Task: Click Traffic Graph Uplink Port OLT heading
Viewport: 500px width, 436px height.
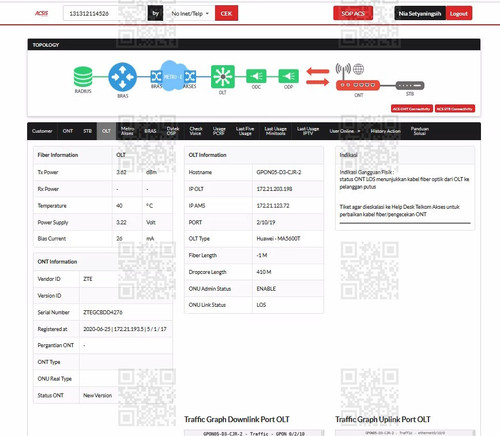Action: pyautogui.click(x=383, y=419)
